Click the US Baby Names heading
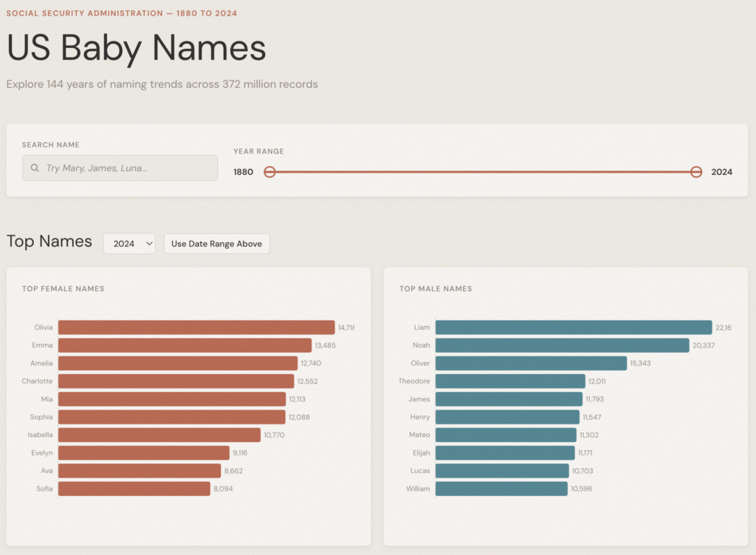Image resolution: width=756 pixels, height=555 pixels. point(137,48)
